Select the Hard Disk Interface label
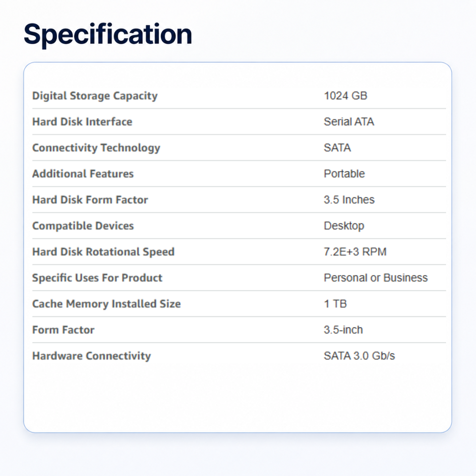476x476 pixels. point(82,122)
